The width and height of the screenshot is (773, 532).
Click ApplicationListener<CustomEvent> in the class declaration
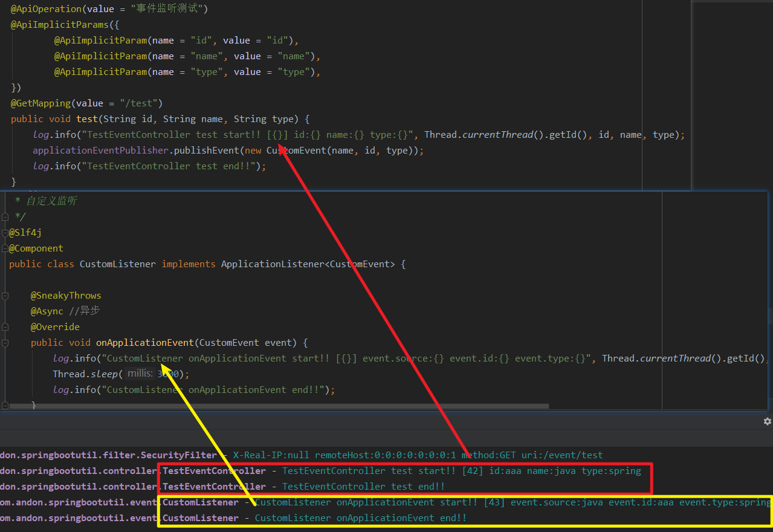(308, 264)
